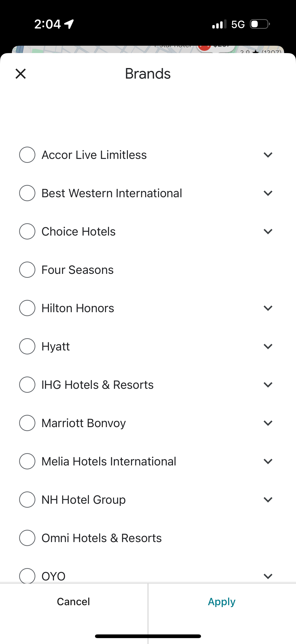
Task: Tap the Cancel button
Action: (x=73, y=602)
